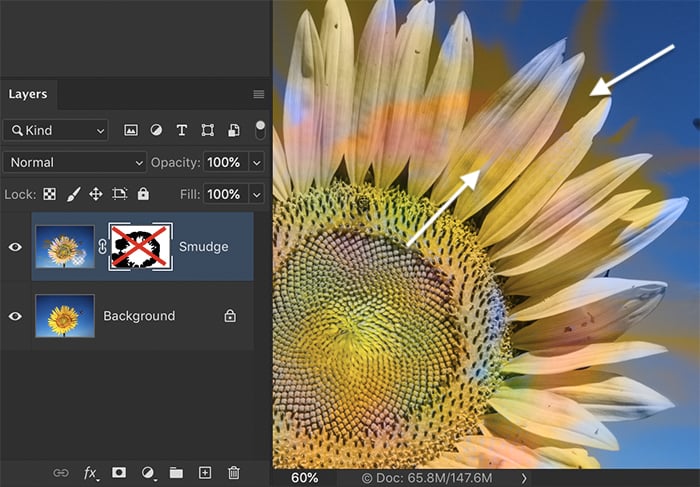Lock artboard nesting icon
Image resolution: width=700 pixels, height=487 pixels.
[x=119, y=194]
